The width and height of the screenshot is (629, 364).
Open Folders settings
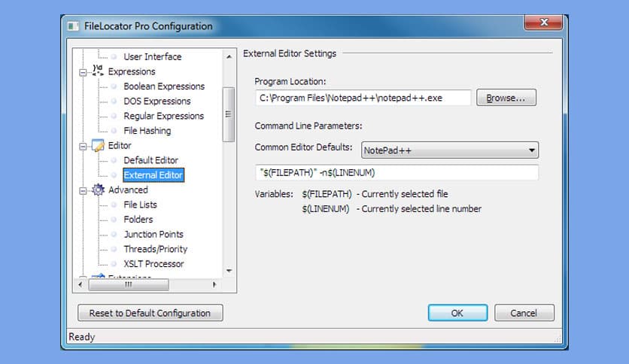pos(138,220)
